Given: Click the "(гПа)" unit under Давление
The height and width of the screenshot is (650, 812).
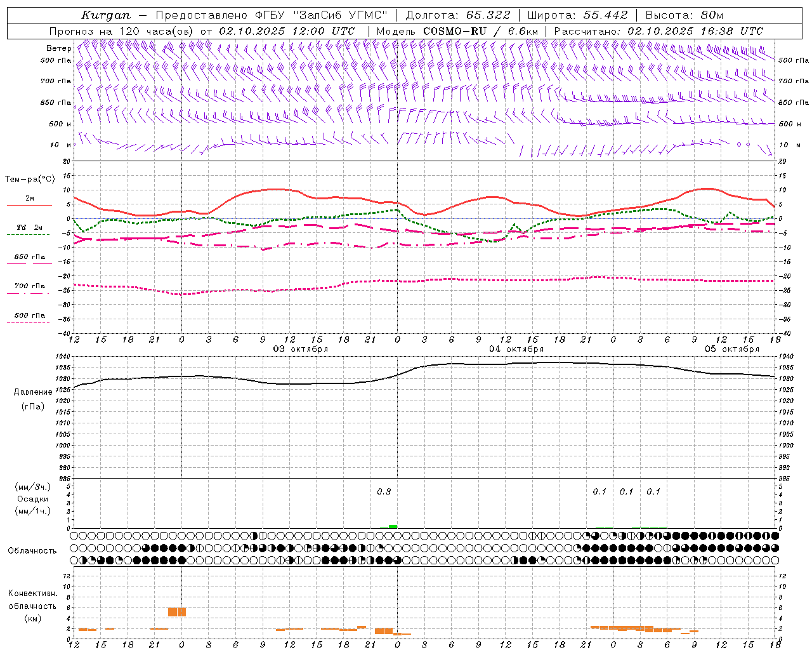Looking at the screenshot, I should pyautogui.click(x=33, y=407).
